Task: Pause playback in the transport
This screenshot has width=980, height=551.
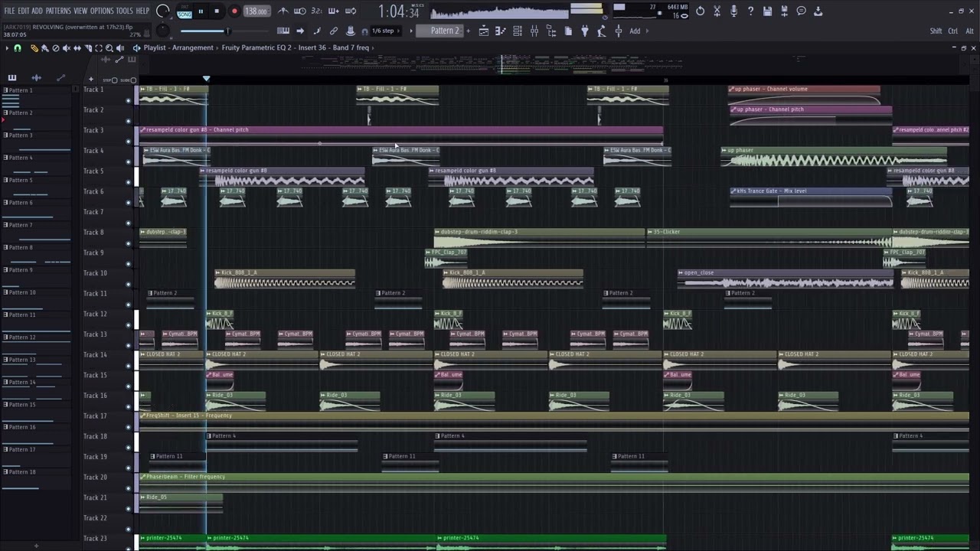Action: point(201,11)
